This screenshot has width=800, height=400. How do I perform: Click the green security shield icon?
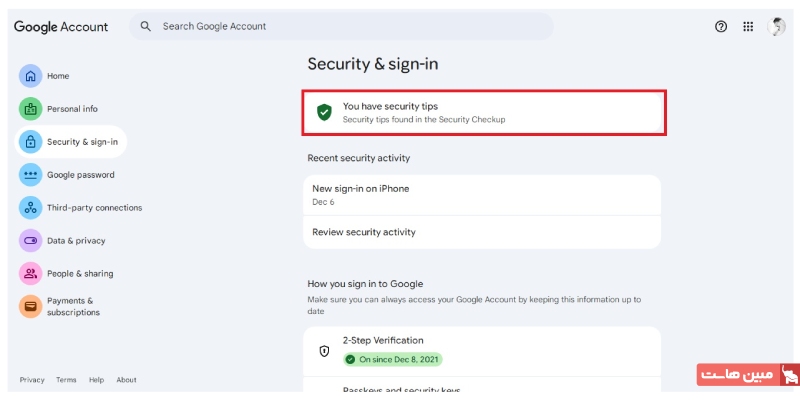tap(324, 112)
